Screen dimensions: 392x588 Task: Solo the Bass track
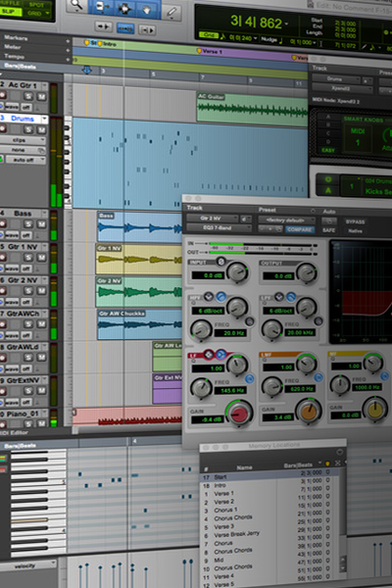click(28, 223)
